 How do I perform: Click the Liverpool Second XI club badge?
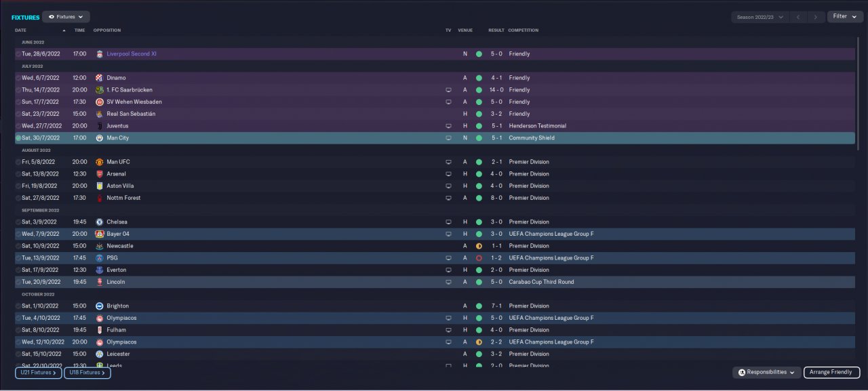click(x=100, y=54)
